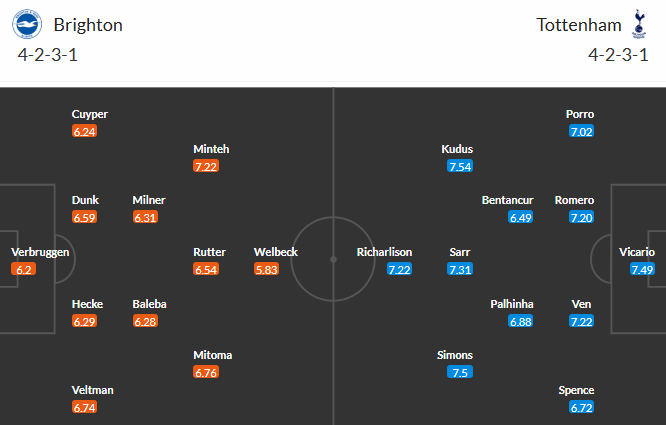Open the Brighton team name link

88,24
